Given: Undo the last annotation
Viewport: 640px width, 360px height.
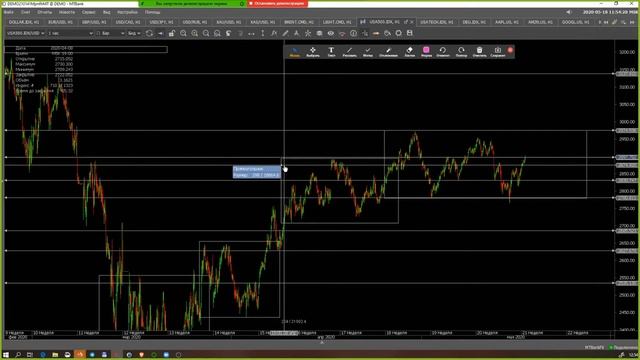Looking at the screenshot, I should [x=443, y=52].
